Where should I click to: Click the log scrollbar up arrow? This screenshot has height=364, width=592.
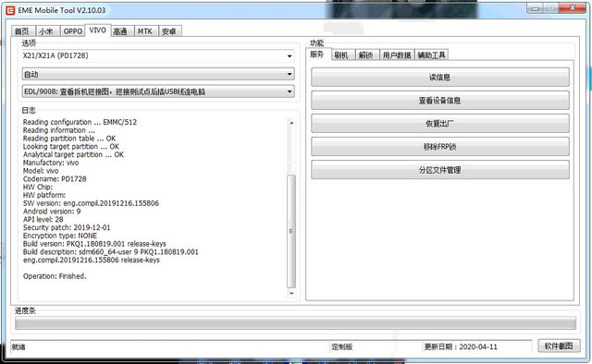coord(291,123)
